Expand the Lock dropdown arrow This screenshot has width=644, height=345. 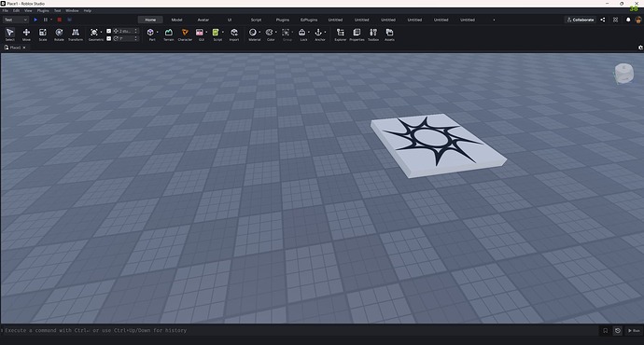[309, 33]
